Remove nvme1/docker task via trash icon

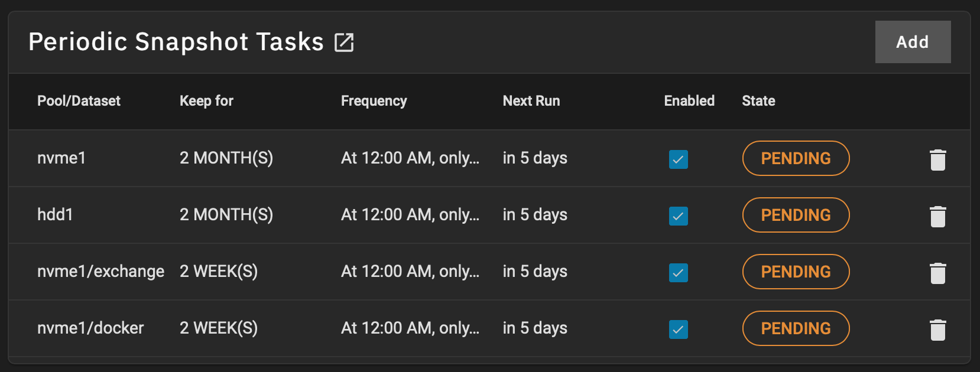click(x=937, y=329)
